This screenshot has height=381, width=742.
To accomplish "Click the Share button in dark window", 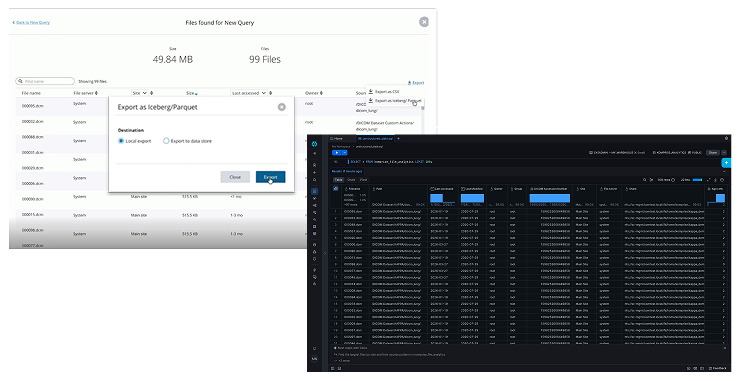I will tap(713, 152).
